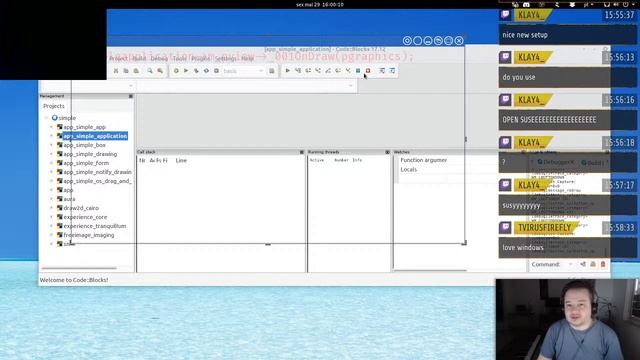Open the Debug menu

click(x=159, y=59)
